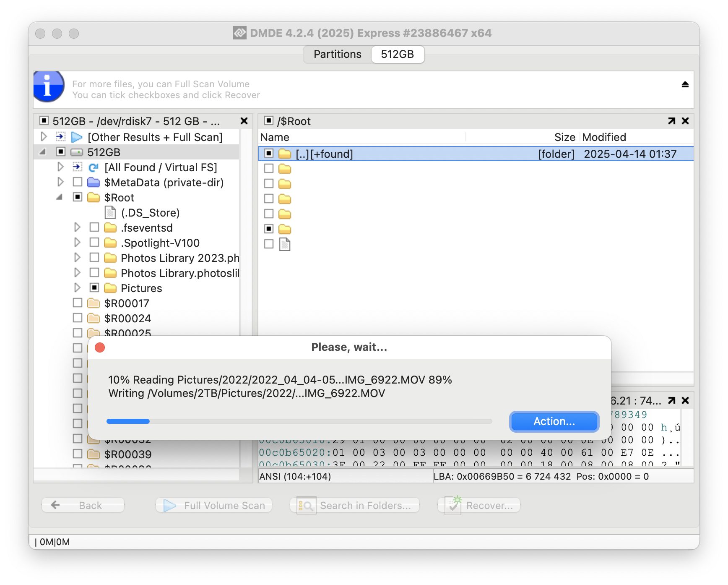
Task: Click the Action... button
Action: [554, 421]
